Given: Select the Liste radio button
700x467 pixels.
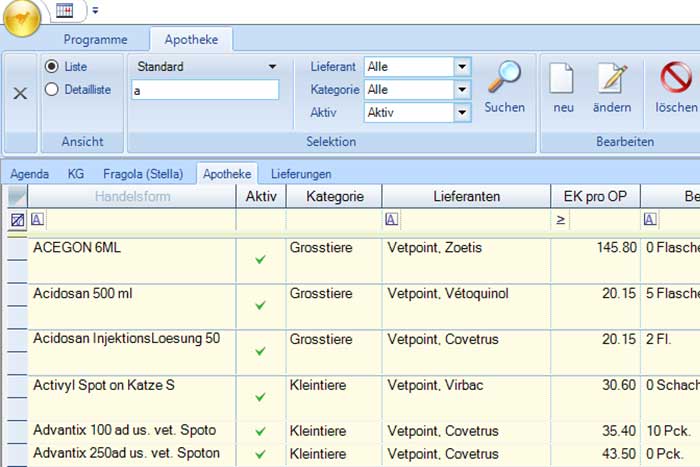Looking at the screenshot, I should click(x=53, y=66).
